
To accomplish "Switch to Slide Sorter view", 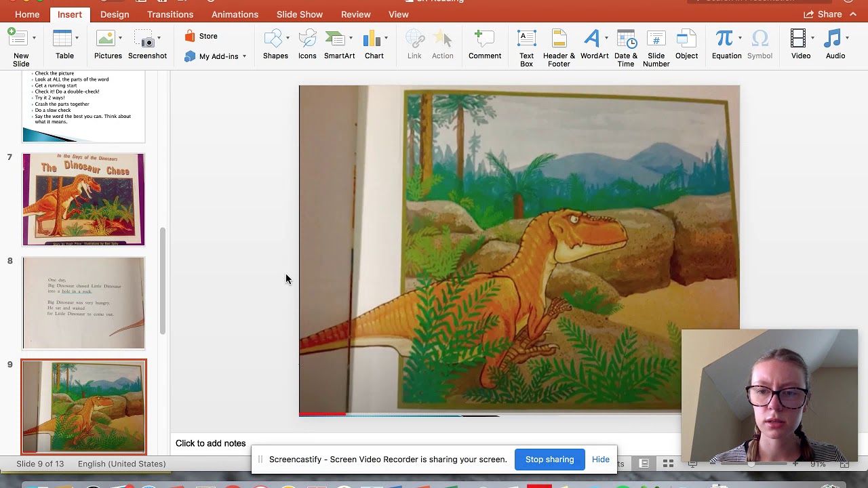I will pyautogui.click(x=668, y=464).
